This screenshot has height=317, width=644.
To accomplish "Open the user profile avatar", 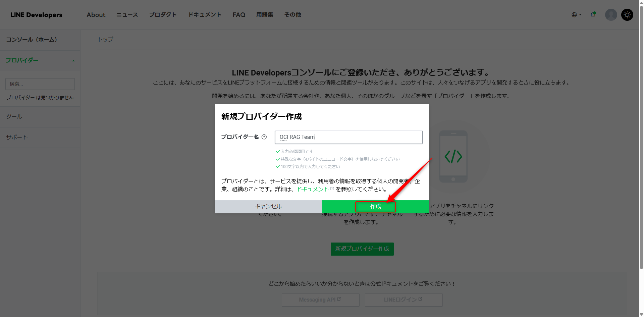I will [x=611, y=15].
